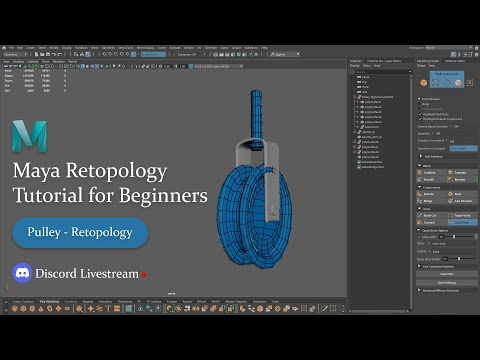Screen dimensions: 480x360
Task: Click the Reset Settings button
Action: (x=447, y=282)
